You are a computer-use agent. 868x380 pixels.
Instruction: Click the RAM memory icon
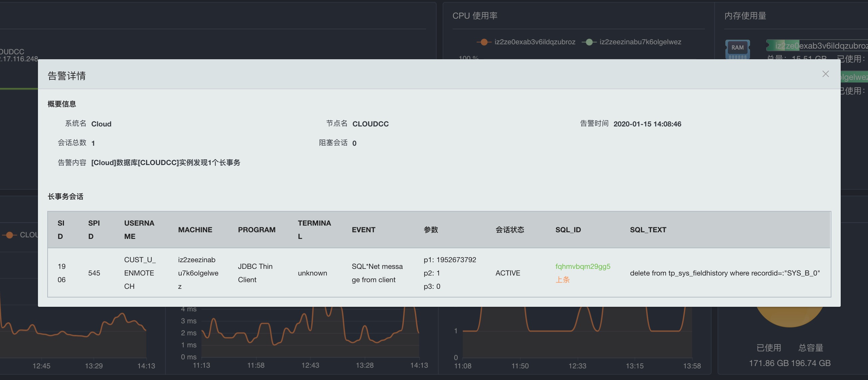coord(737,48)
